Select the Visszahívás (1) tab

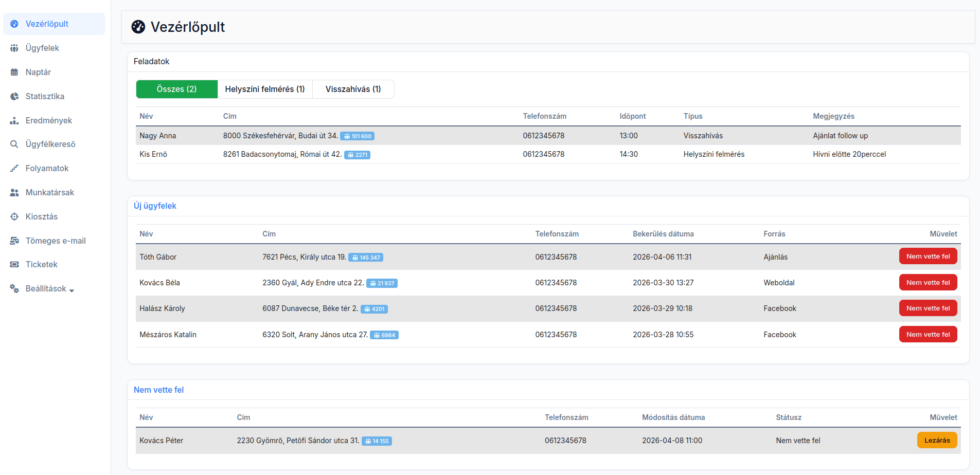tap(353, 89)
